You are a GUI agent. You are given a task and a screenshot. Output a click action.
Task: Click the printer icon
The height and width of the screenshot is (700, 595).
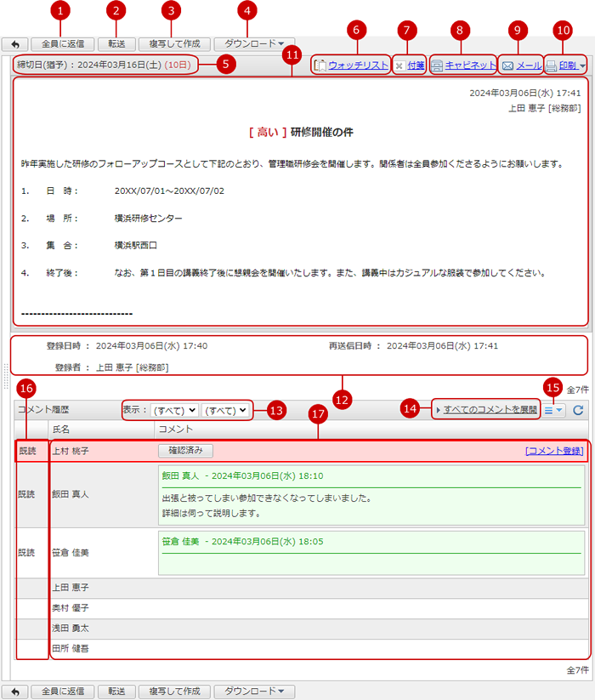pyautogui.click(x=552, y=65)
